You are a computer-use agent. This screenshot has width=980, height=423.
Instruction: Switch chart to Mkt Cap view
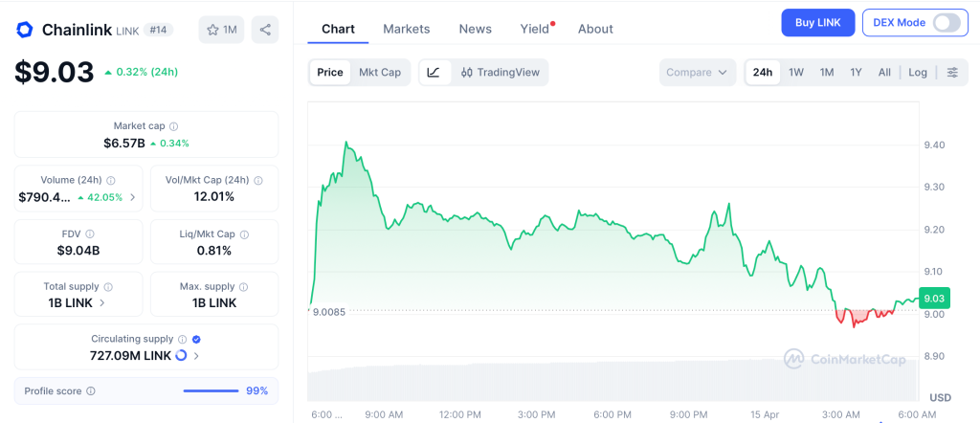(x=380, y=73)
